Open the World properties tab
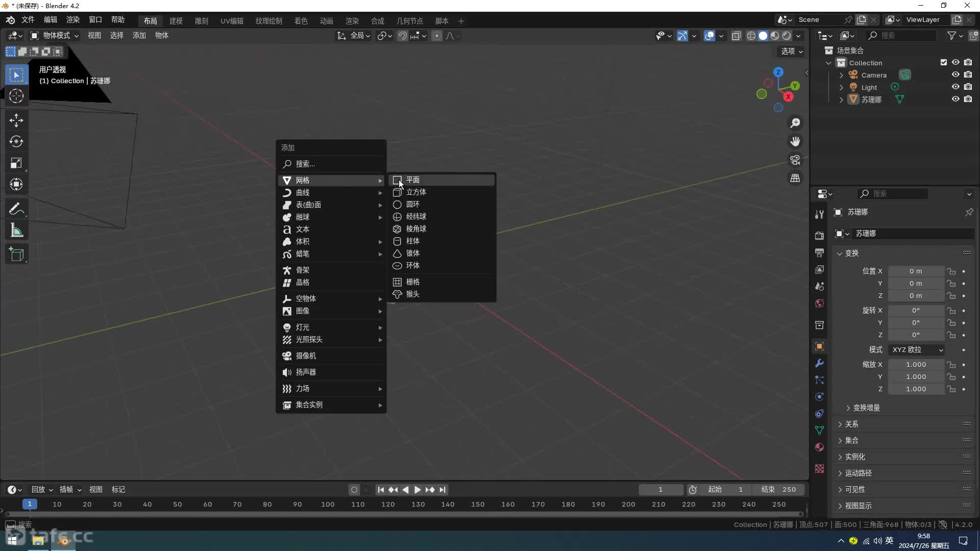Image resolution: width=980 pixels, height=551 pixels. 819,304
